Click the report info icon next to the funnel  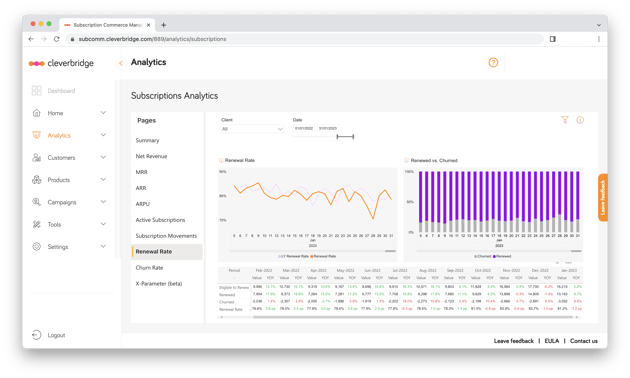click(580, 120)
